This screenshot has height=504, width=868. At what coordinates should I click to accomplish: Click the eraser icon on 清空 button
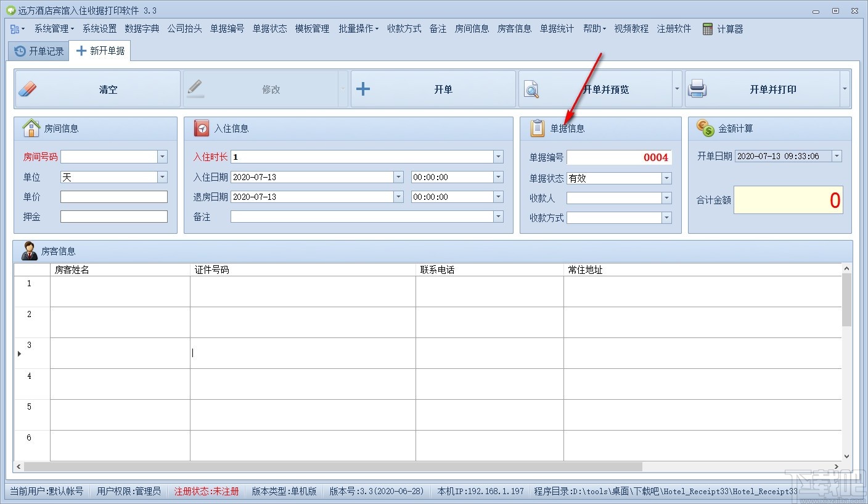point(28,89)
